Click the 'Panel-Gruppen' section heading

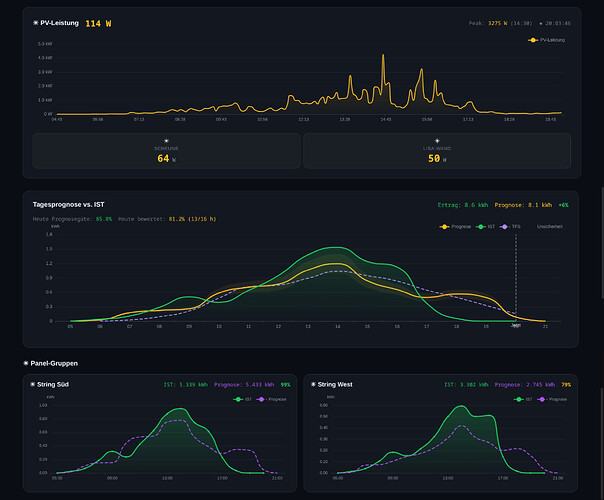[x=54, y=363]
